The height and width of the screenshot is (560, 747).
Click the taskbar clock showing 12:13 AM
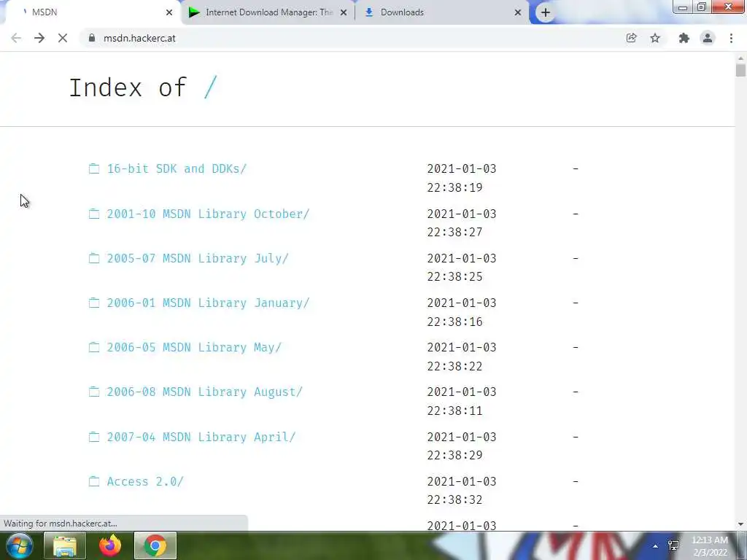click(710, 546)
